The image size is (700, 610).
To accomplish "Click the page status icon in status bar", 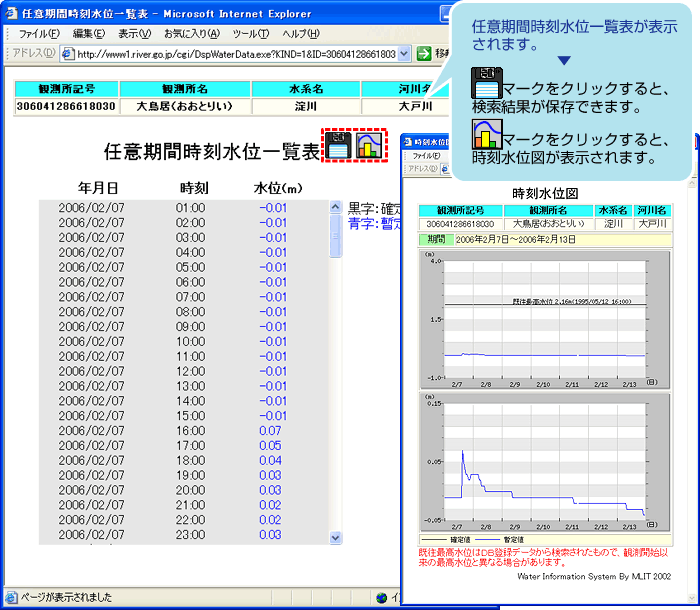I will pos(11,598).
